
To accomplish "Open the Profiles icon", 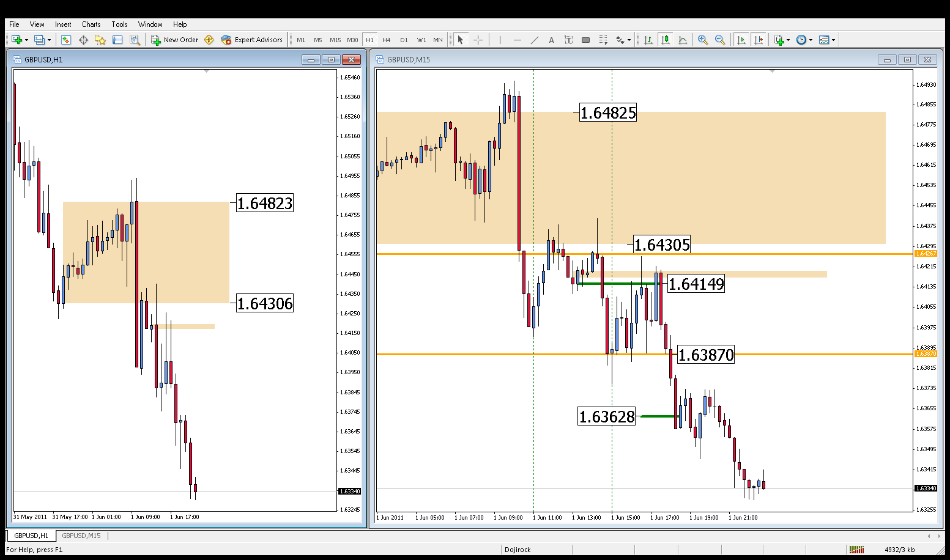I will [39, 40].
